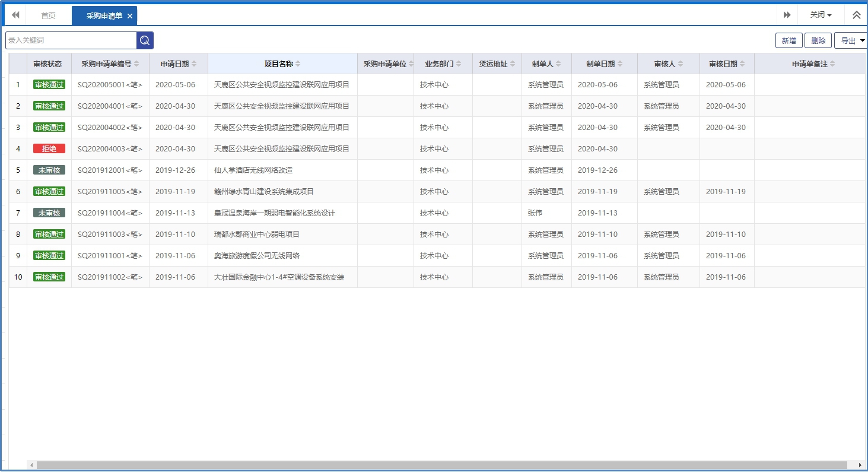Close the 采购申请单 tab
The height and width of the screenshot is (472, 868).
130,16
